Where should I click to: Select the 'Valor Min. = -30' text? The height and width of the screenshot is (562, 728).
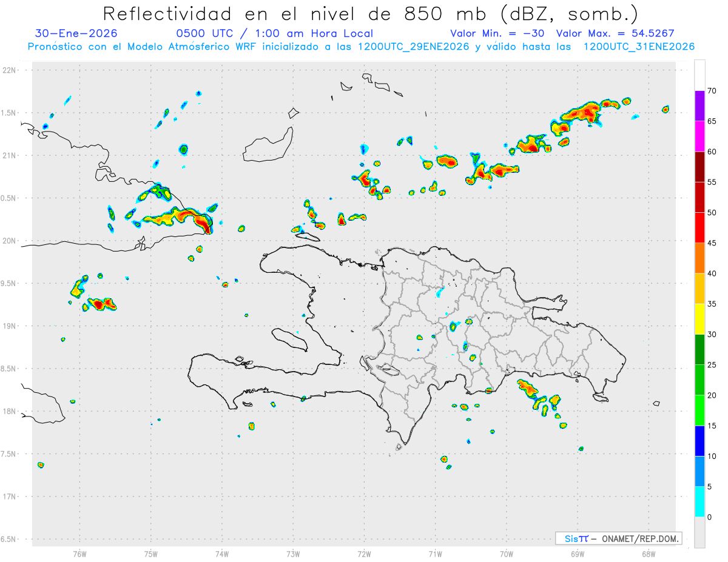click(497, 33)
